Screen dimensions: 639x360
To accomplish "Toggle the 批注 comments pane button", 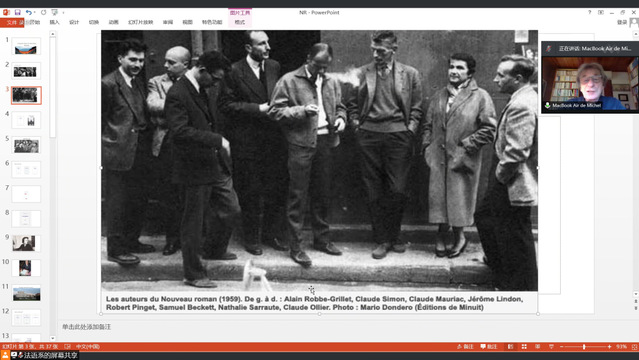I will pyautogui.click(x=489, y=347).
